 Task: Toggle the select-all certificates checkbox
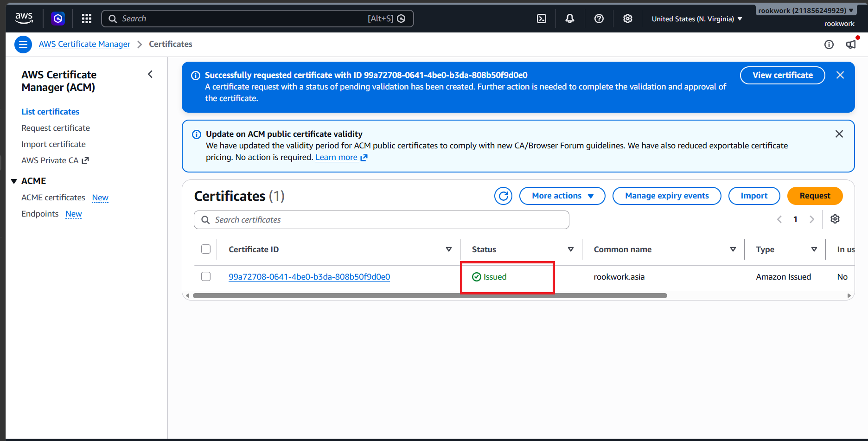coord(206,249)
